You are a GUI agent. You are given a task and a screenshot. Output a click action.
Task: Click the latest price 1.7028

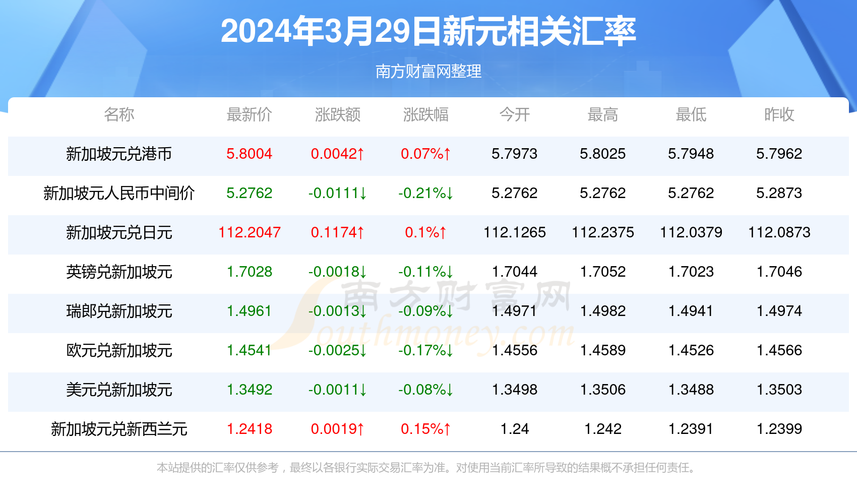pyautogui.click(x=250, y=272)
